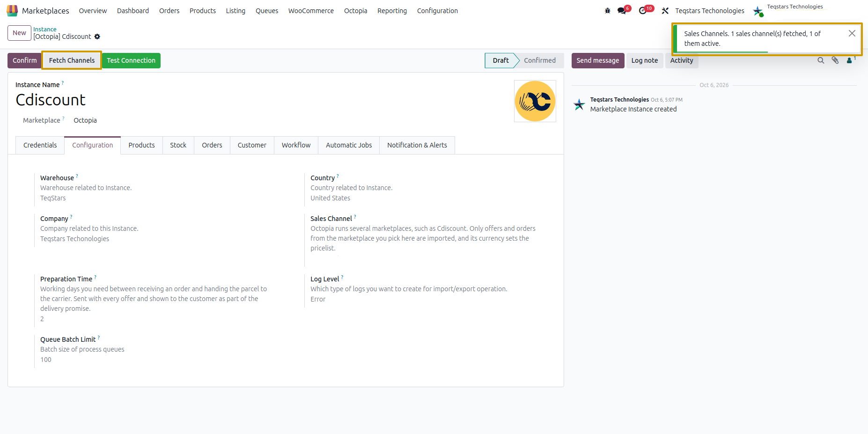The width and height of the screenshot is (868, 434).
Task: Switch to the Automatic Jobs tab
Action: pos(349,145)
